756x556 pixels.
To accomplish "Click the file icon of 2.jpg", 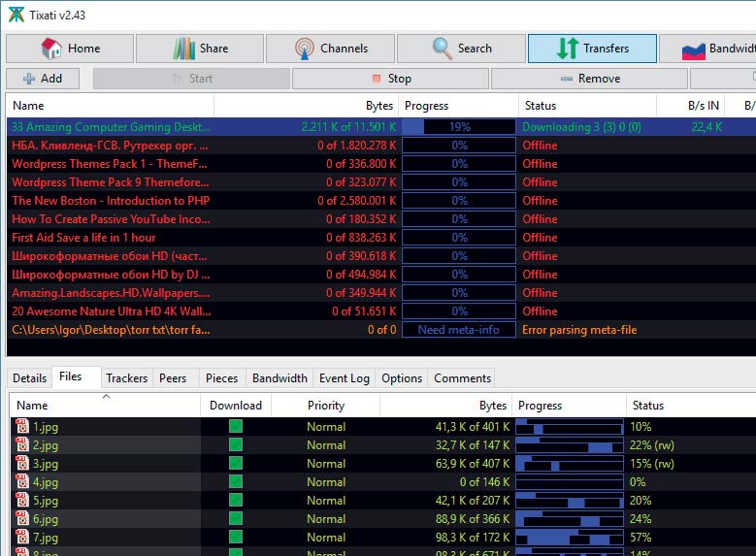I will (x=22, y=444).
